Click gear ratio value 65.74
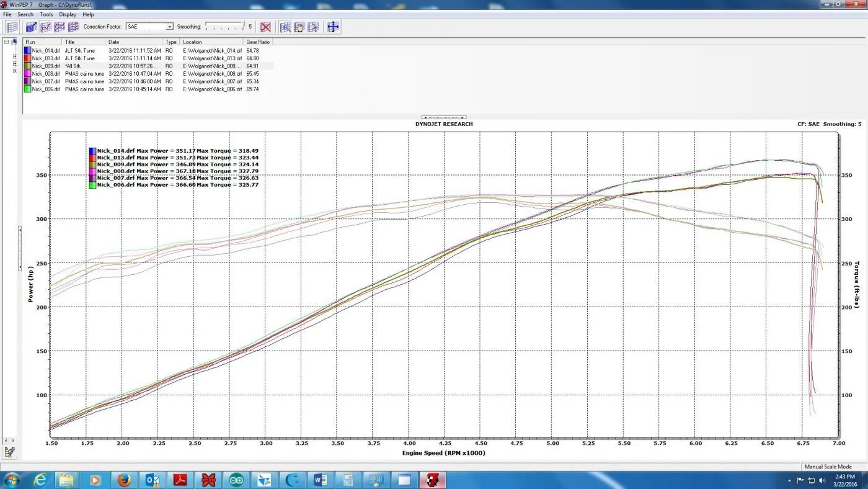The width and height of the screenshot is (868, 489). (252, 89)
